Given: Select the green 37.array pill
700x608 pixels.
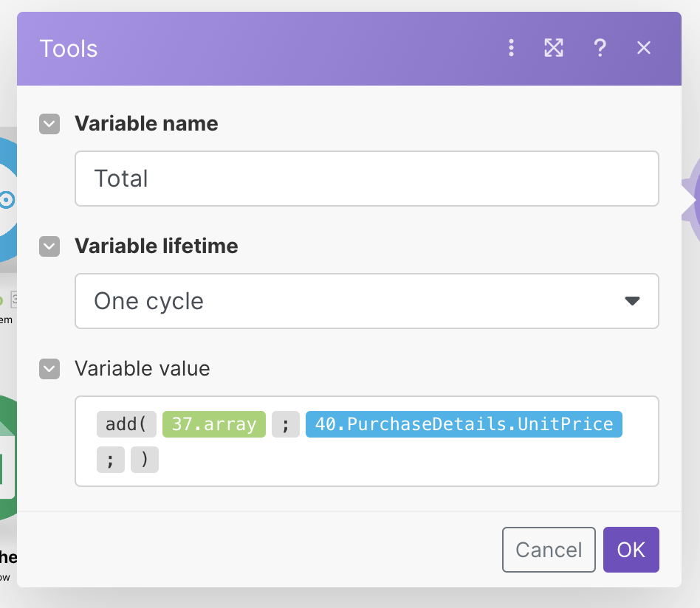Looking at the screenshot, I should pos(213,424).
